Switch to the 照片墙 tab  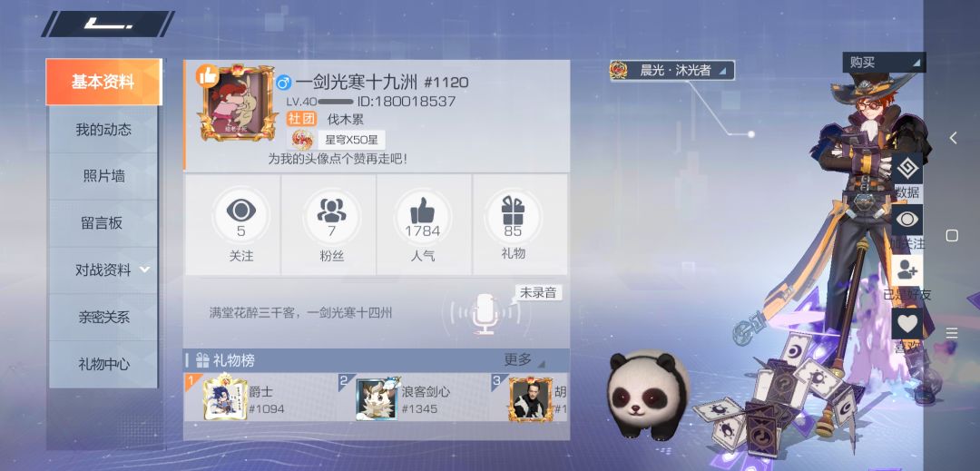coord(103,177)
